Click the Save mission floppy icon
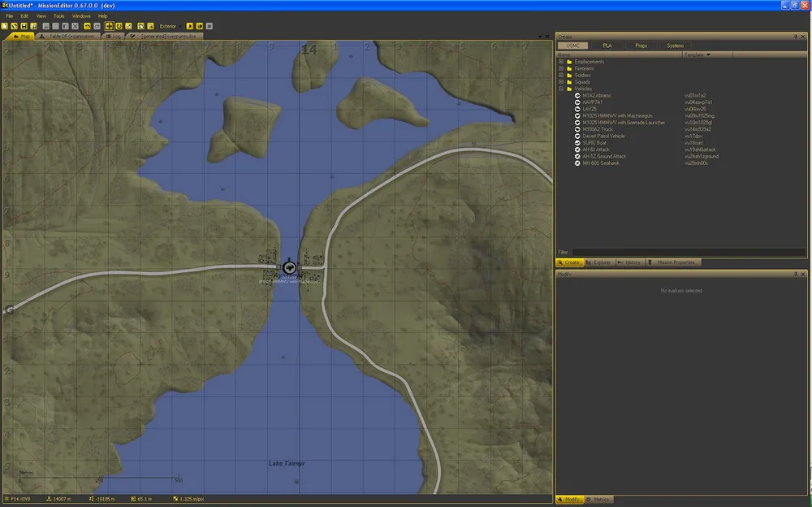The width and height of the screenshot is (812, 507). [x=24, y=26]
